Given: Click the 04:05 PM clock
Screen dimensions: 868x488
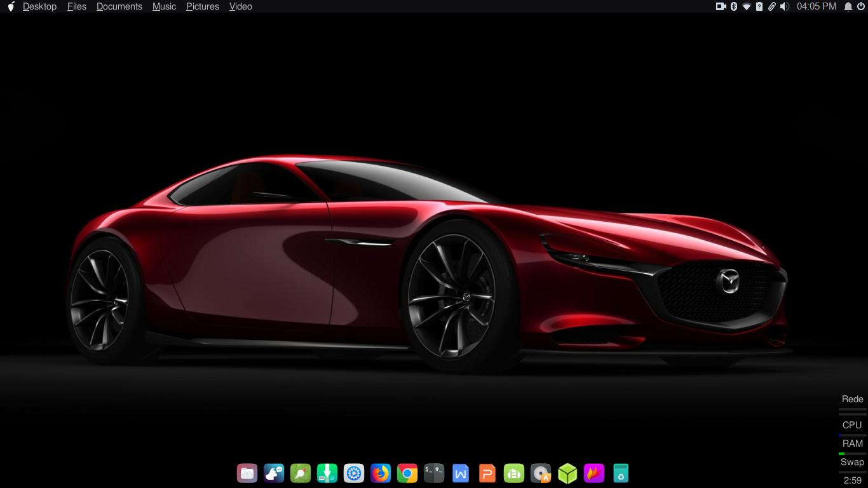Looking at the screenshot, I should click(x=817, y=6).
